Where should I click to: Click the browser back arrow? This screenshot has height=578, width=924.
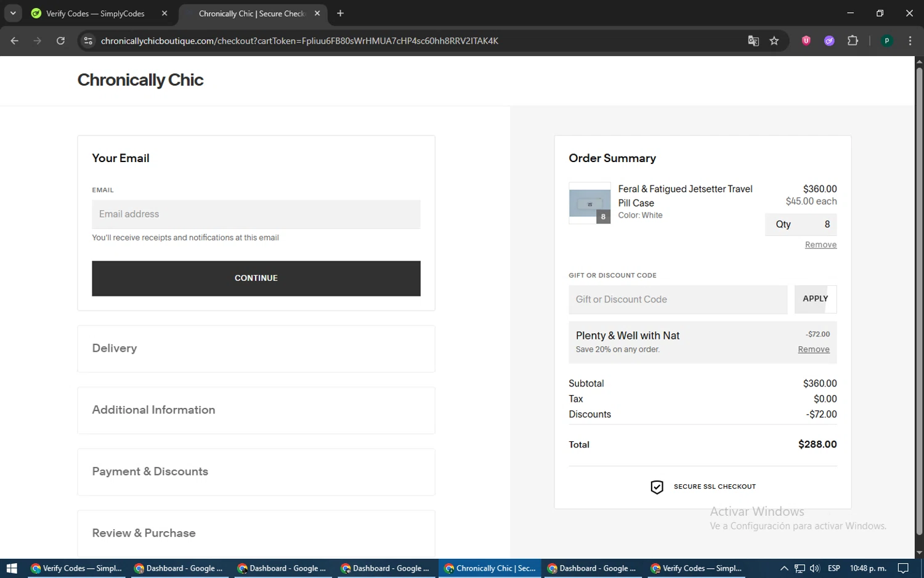(x=15, y=41)
